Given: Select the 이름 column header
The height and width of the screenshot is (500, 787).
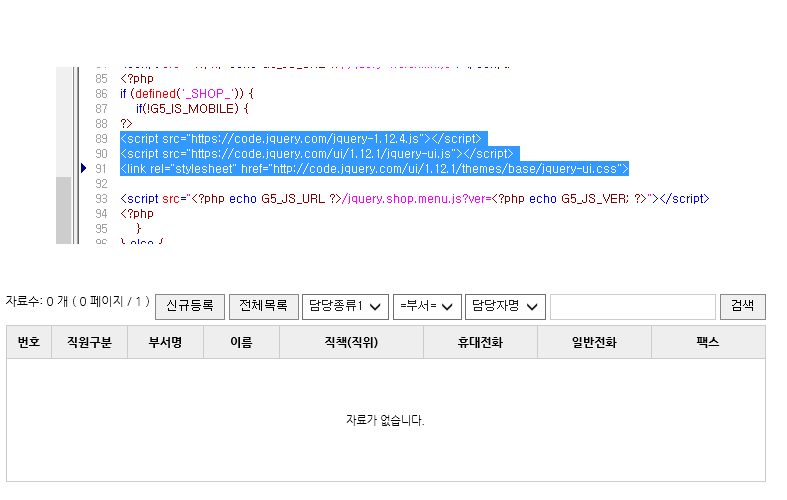Looking at the screenshot, I should click(x=241, y=342).
